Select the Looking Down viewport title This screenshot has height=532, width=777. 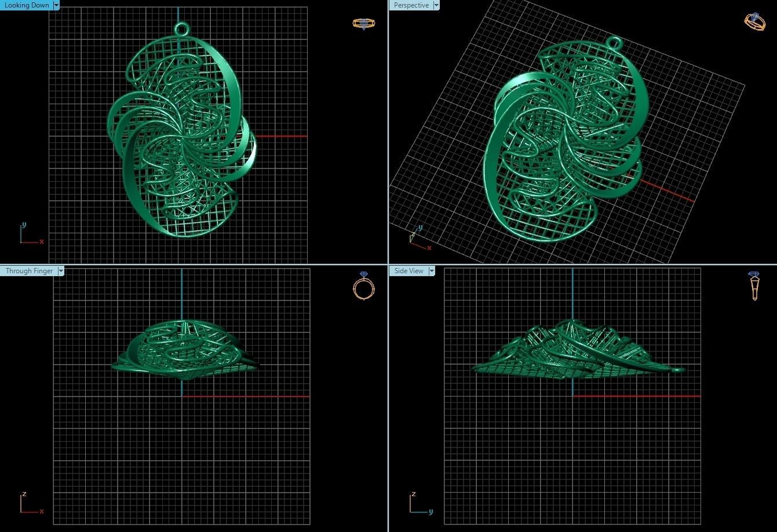tap(27, 5)
